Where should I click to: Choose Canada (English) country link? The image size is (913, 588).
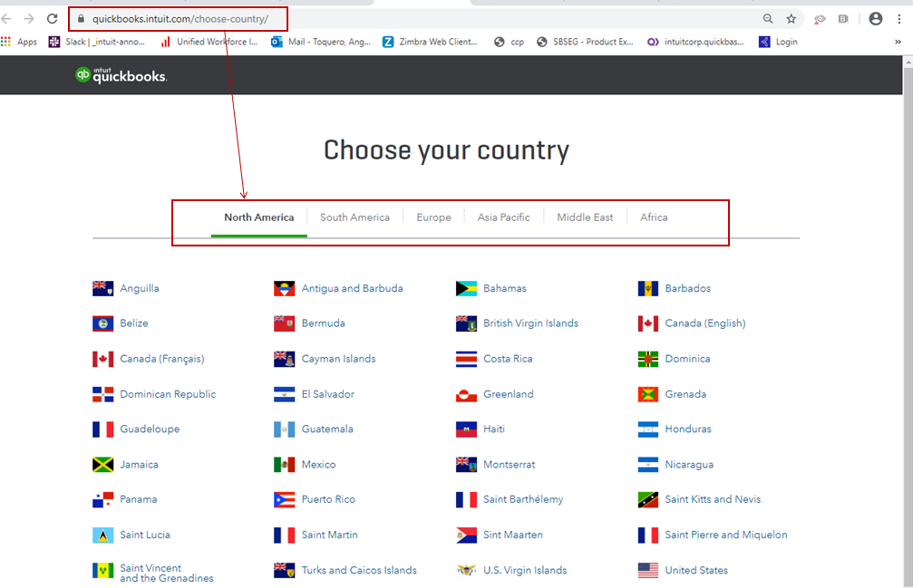click(x=704, y=323)
